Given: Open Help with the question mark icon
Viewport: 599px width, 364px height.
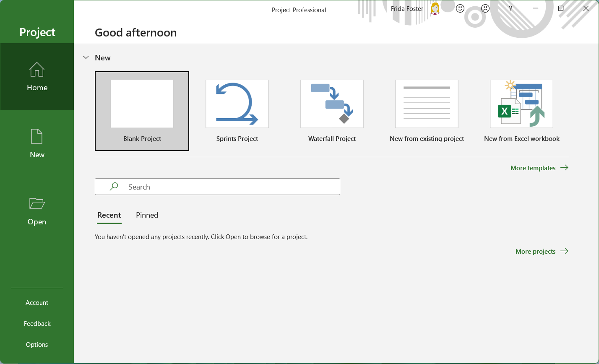Looking at the screenshot, I should coord(510,8).
